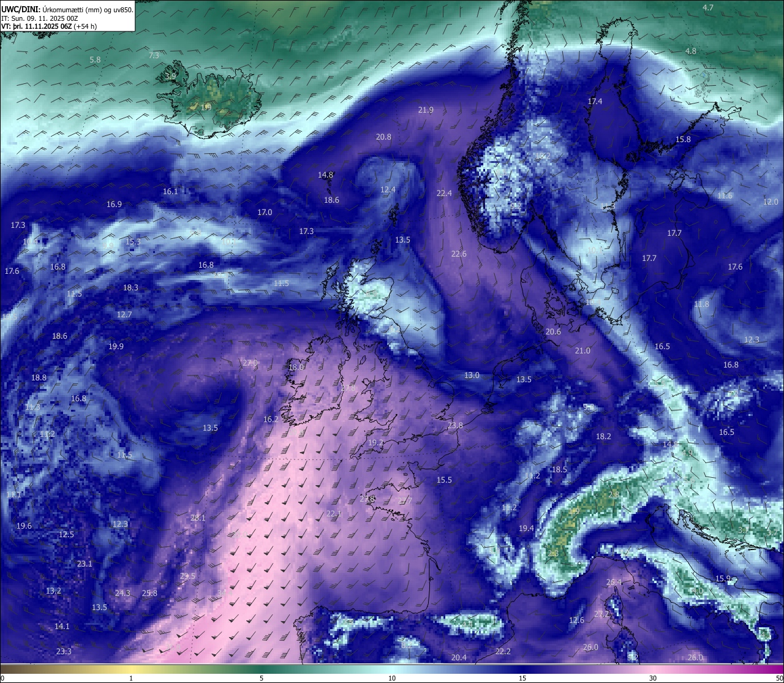
Task: Click the 27.0 value northwest of Ireland
Action: [250, 363]
